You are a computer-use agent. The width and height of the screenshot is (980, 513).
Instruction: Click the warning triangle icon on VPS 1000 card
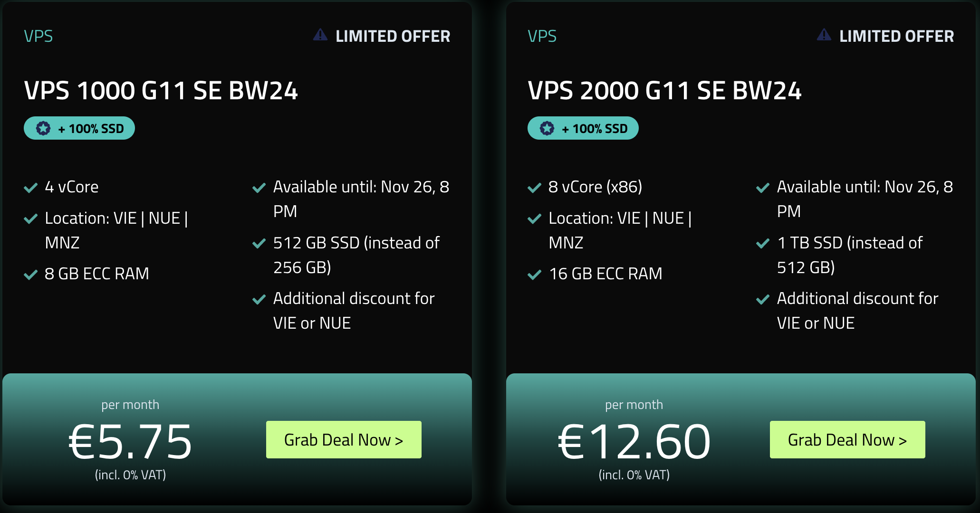(x=320, y=35)
